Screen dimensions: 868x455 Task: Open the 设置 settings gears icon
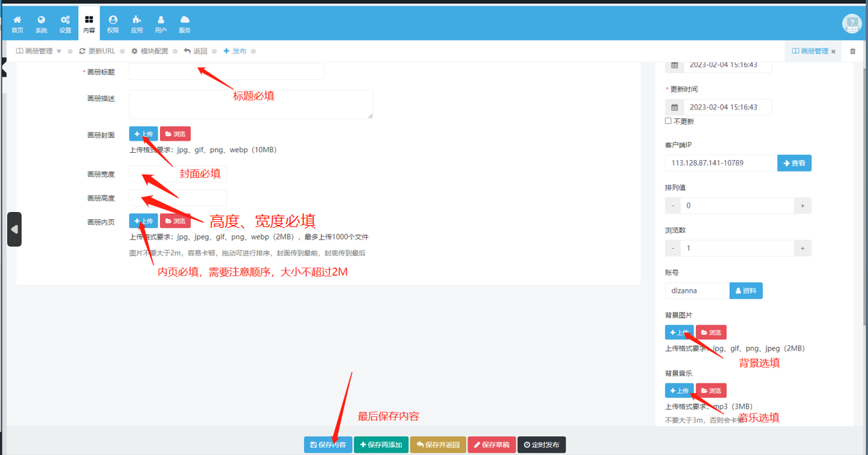pos(66,24)
